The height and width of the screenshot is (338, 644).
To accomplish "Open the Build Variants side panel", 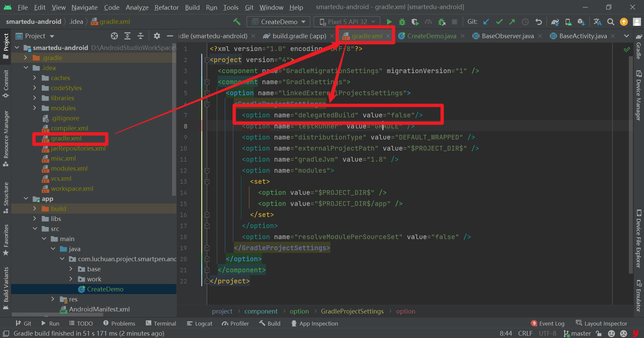I will 6,288.
